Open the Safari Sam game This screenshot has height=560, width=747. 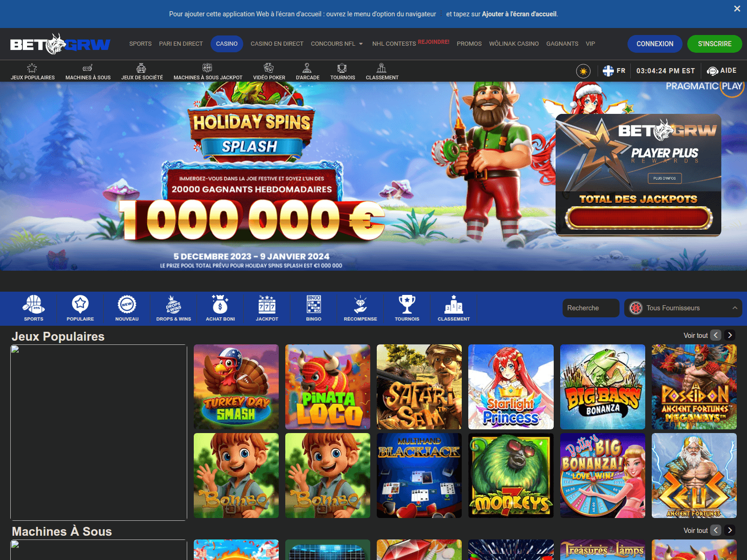tap(419, 387)
